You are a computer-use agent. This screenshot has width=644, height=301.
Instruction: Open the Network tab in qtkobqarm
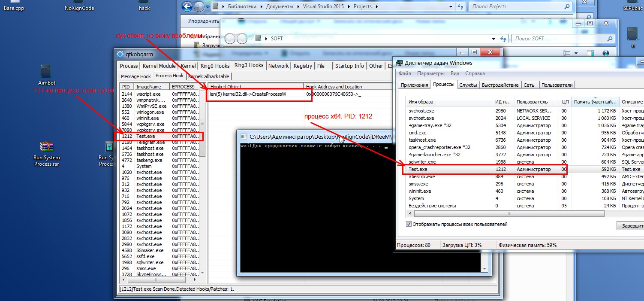coord(278,66)
